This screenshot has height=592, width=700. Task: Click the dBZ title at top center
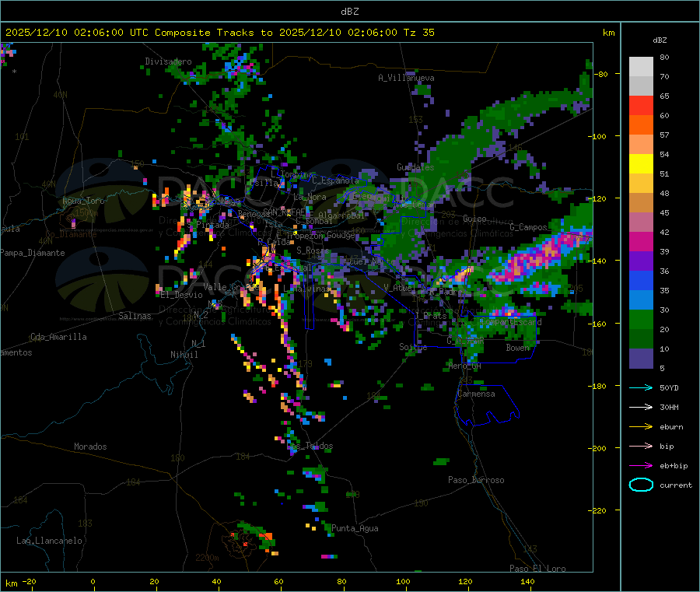pos(349,12)
